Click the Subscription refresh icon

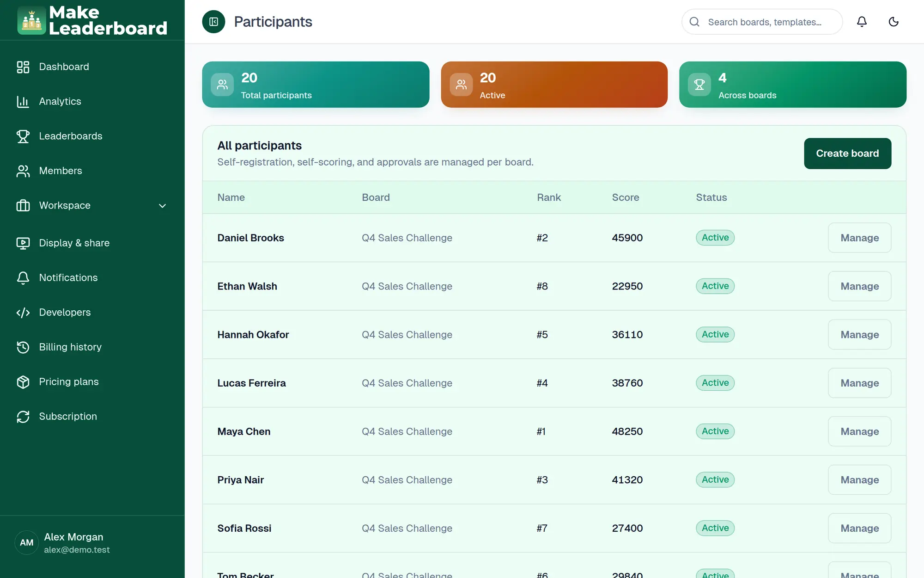coord(23,417)
